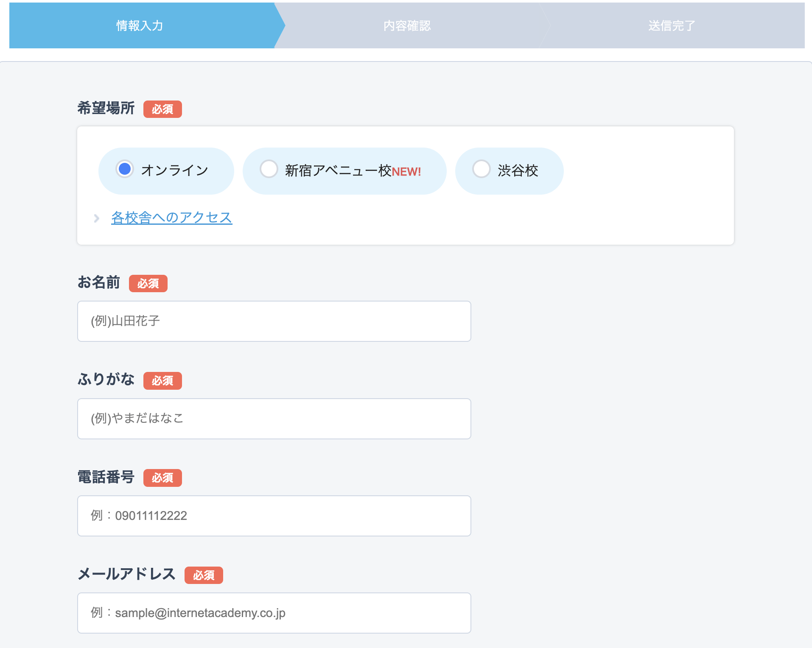The height and width of the screenshot is (648, 812).
Task: Click the red NEW! label
Action: click(x=406, y=172)
